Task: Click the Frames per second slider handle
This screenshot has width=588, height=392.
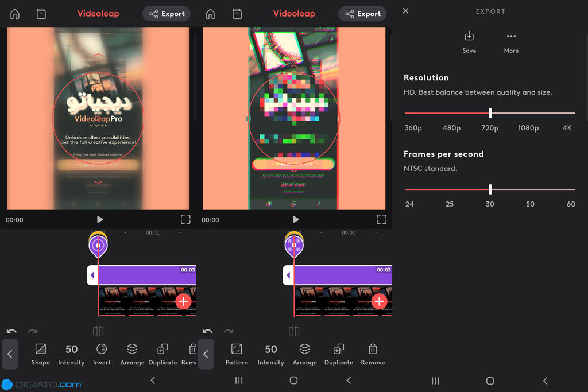Action: tap(490, 189)
